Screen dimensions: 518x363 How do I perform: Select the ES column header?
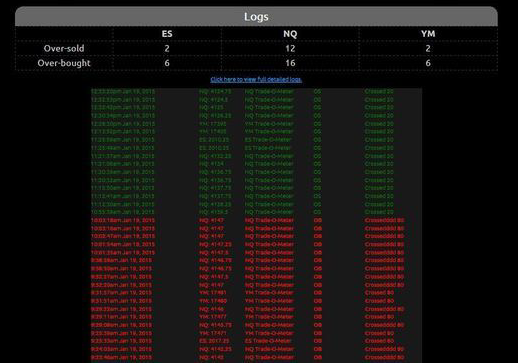167,34
